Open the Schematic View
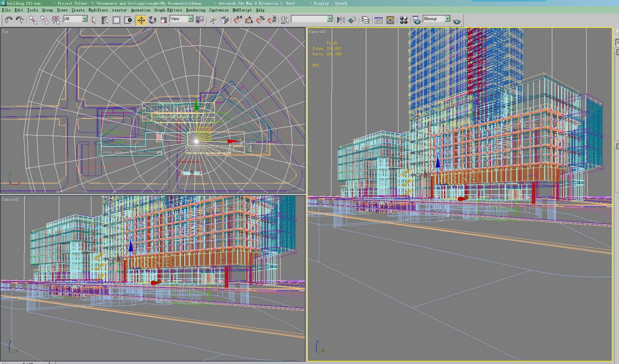 click(x=390, y=20)
